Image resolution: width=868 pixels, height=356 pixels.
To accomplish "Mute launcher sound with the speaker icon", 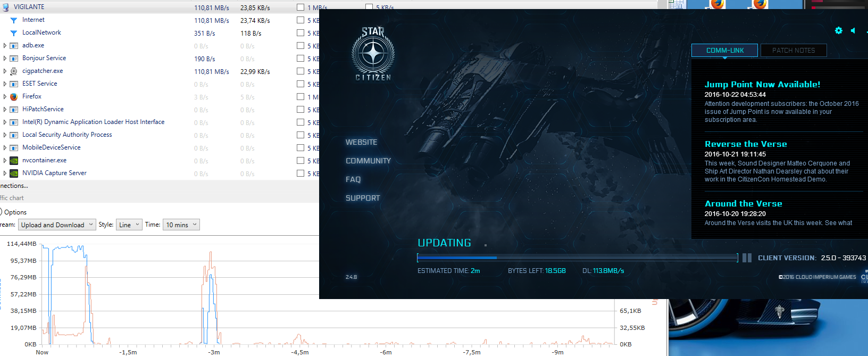I will 853,30.
